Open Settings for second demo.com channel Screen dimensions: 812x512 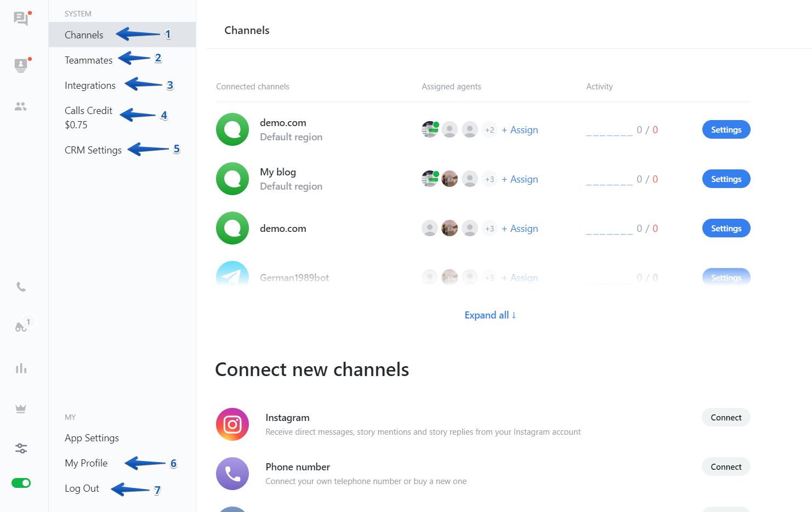(726, 228)
